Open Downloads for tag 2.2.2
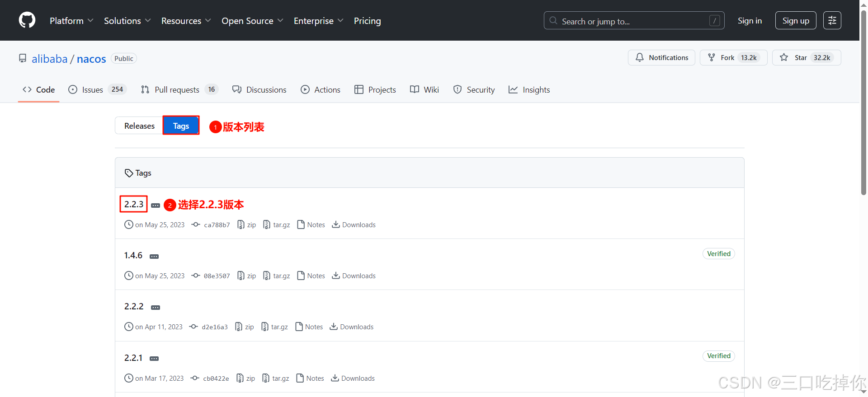The width and height of the screenshot is (868, 397). pyautogui.click(x=352, y=327)
